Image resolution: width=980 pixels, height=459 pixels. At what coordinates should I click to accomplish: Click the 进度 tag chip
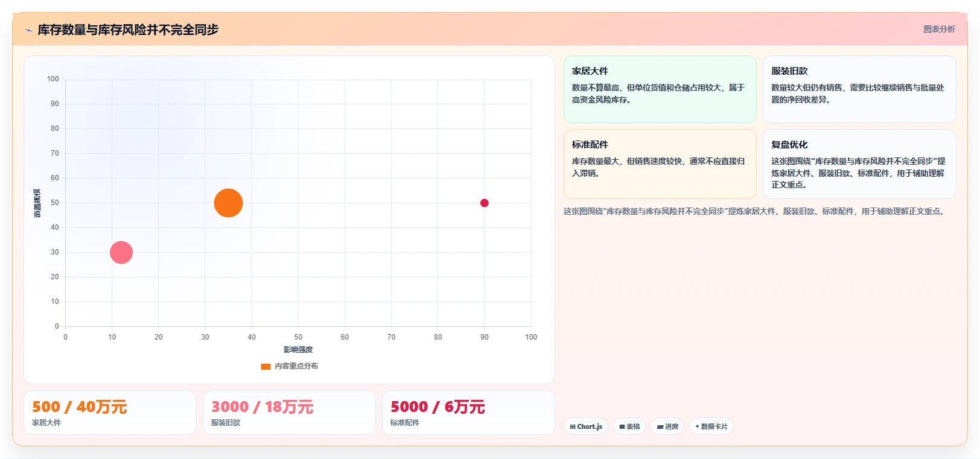[667, 426]
